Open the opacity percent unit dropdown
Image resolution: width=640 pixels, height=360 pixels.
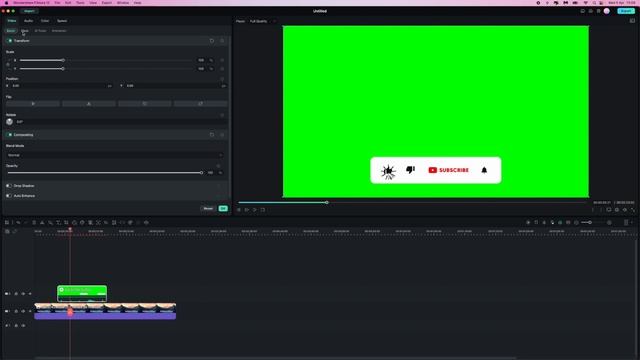click(x=220, y=173)
